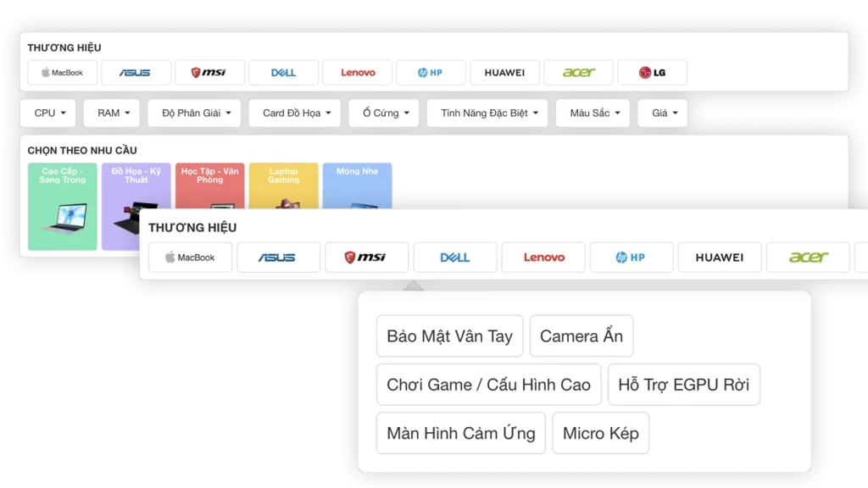
Task: Open the Màu Sắc color dropdown
Action: (593, 113)
